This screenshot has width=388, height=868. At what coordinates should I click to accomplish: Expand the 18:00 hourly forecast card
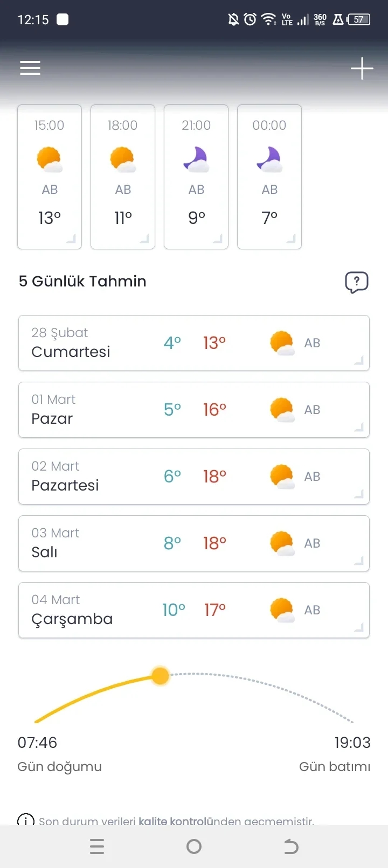point(123,177)
